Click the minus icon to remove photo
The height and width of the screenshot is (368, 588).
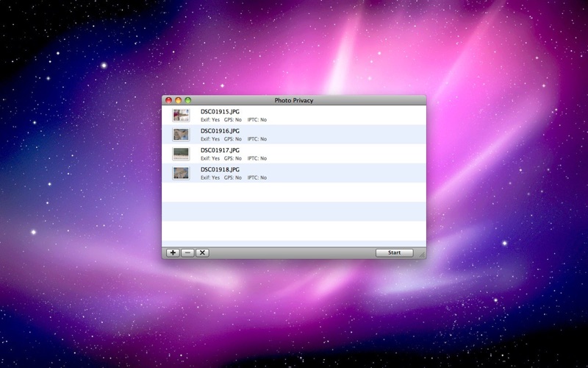(187, 252)
